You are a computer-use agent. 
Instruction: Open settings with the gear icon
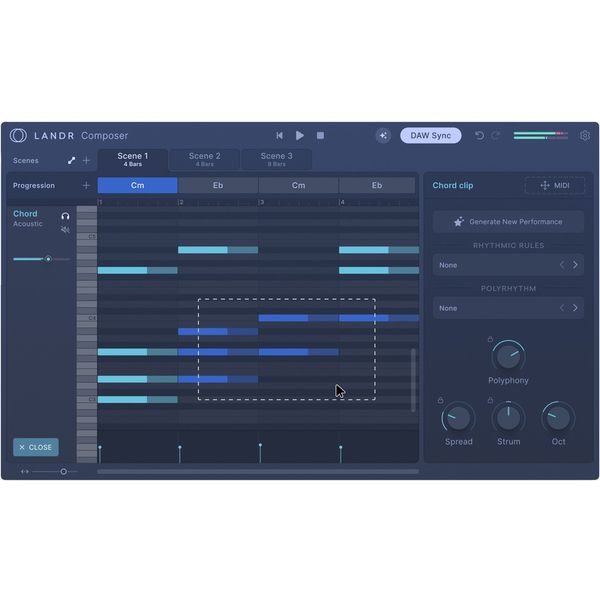585,135
